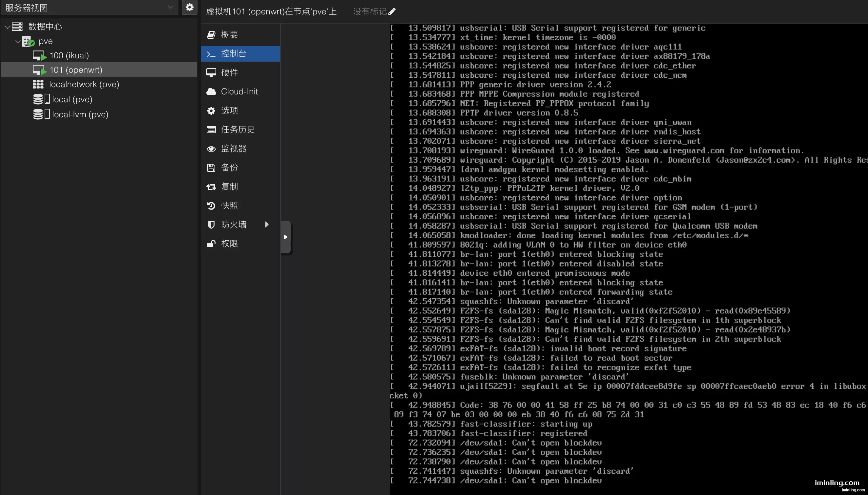Click the 任务历史 list icon
Viewport: 868px width, 495px height.
click(211, 129)
